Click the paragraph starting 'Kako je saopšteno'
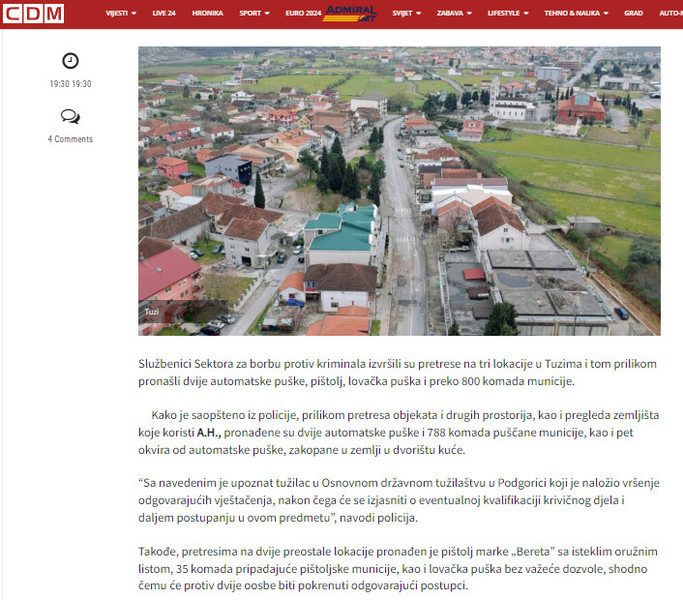 point(399,432)
